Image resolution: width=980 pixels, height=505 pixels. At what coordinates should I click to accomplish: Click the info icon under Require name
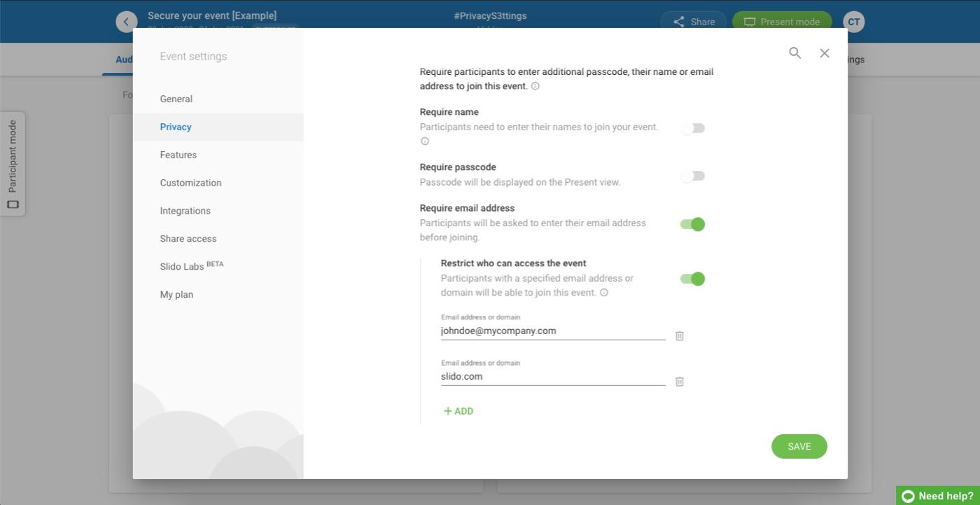[424, 141]
